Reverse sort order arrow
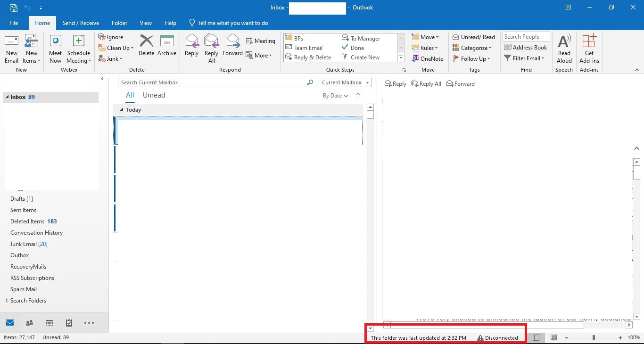 [x=358, y=96]
